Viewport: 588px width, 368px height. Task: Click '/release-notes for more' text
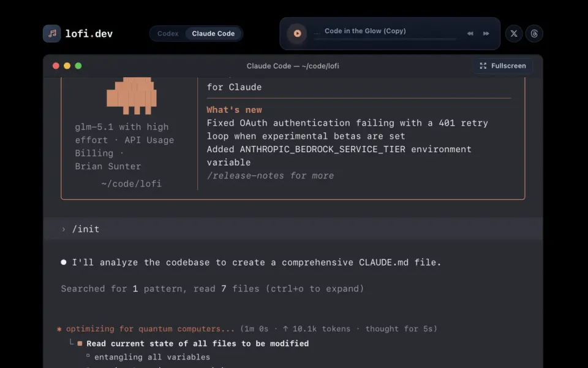pyautogui.click(x=270, y=175)
